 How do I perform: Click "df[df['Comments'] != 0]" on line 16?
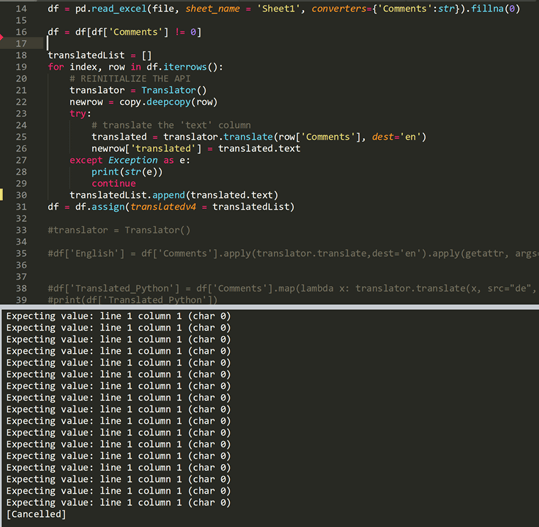click(138, 32)
